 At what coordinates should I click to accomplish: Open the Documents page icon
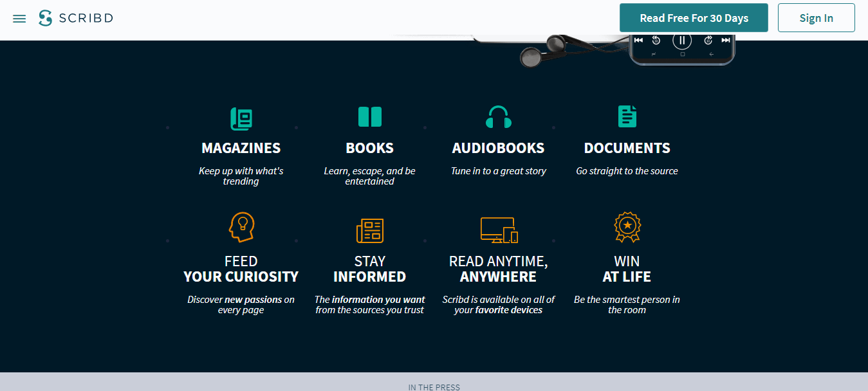tap(627, 116)
